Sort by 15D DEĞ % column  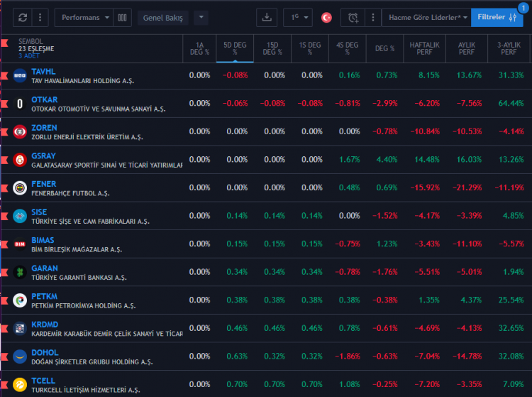tap(272, 48)
